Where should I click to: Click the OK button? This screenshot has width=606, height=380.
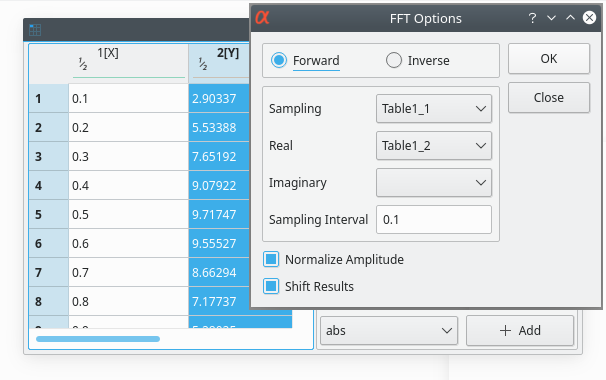549,59
